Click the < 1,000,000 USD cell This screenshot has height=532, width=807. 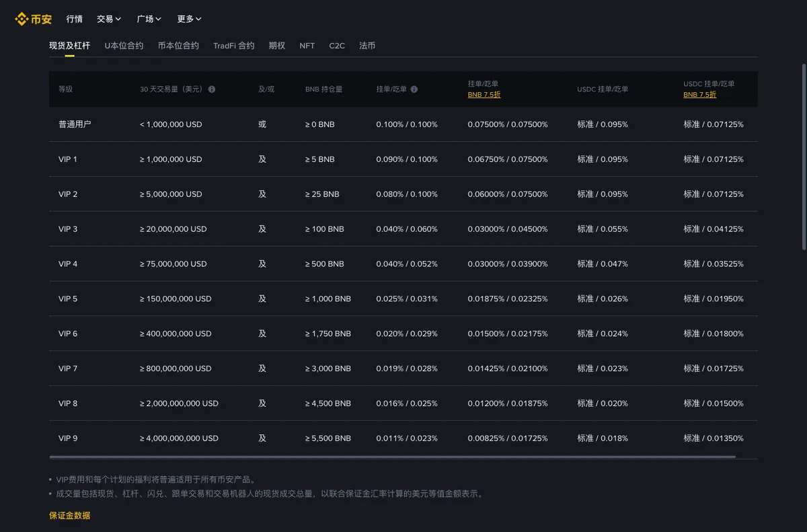pyautogui.click(x=171, y=124)
